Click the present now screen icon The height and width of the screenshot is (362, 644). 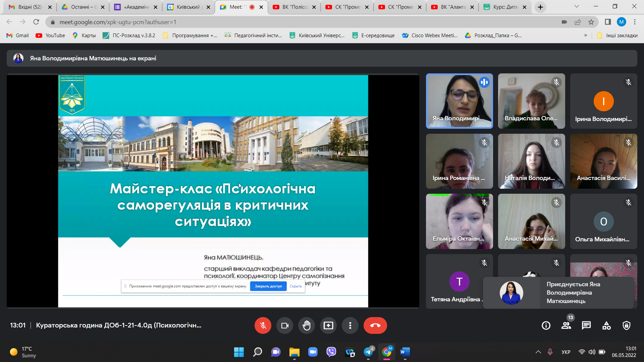(328, 325)
